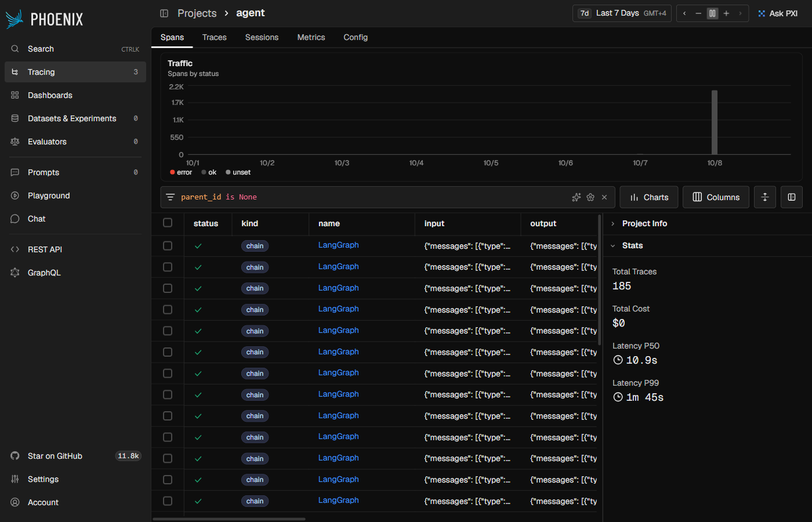
Task: Open filter settings gear icon
Action: coord(590,197)
